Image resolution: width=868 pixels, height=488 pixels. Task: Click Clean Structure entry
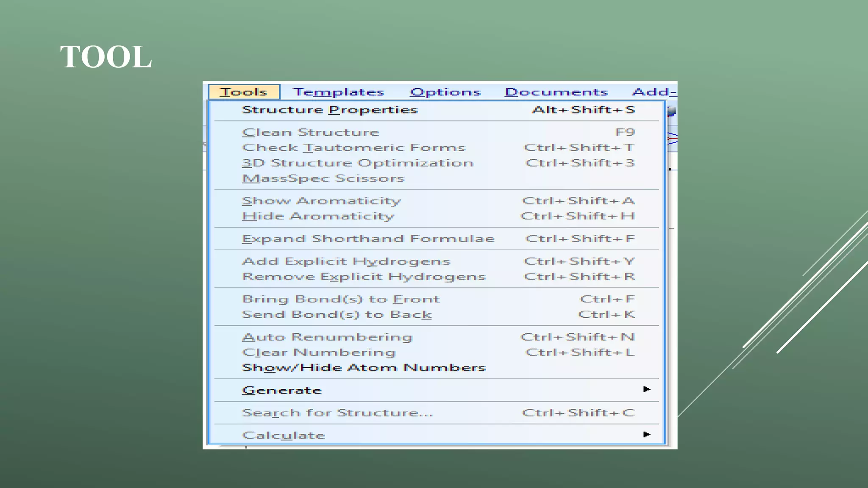[311, 132]
